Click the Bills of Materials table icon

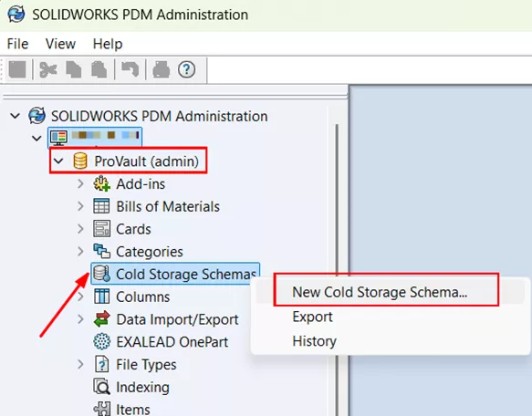(x=101, y=206)
